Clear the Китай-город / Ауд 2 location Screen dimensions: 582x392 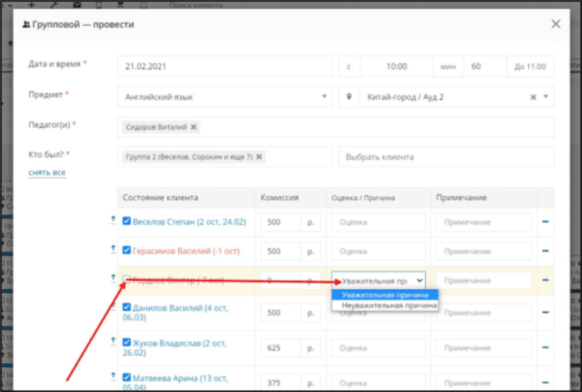[x=533, y=97]
